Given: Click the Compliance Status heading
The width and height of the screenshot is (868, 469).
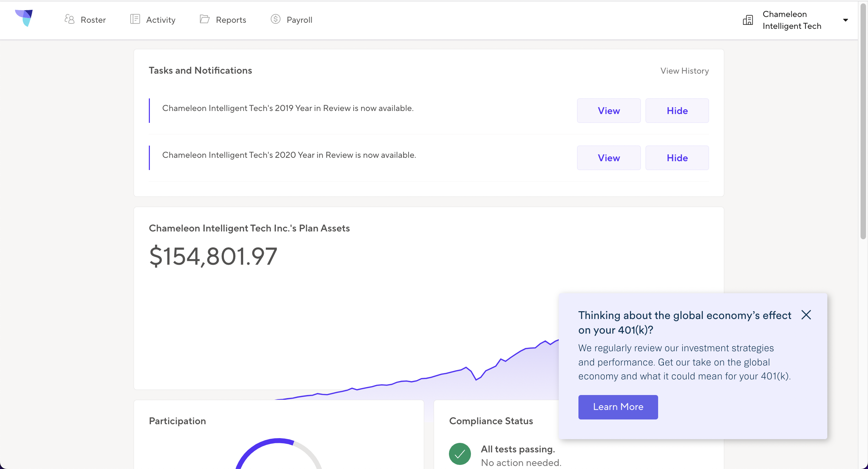Looking at the screenshot, I should 491,421.
